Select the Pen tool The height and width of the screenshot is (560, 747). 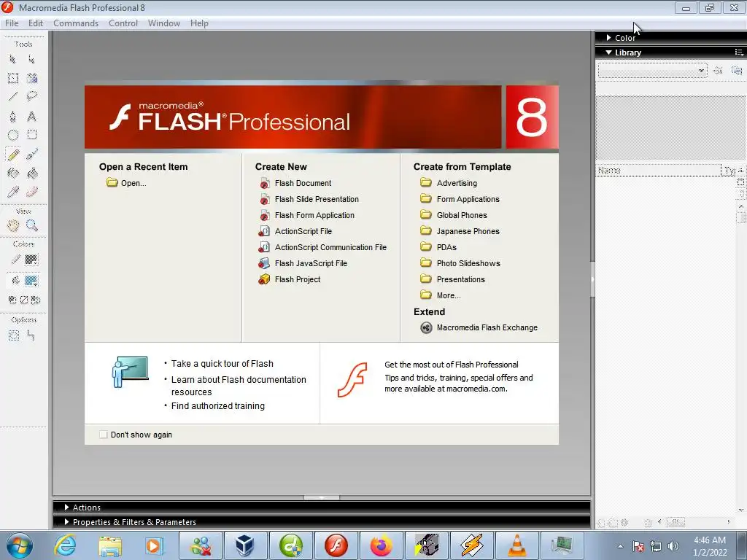pos(13,116)
